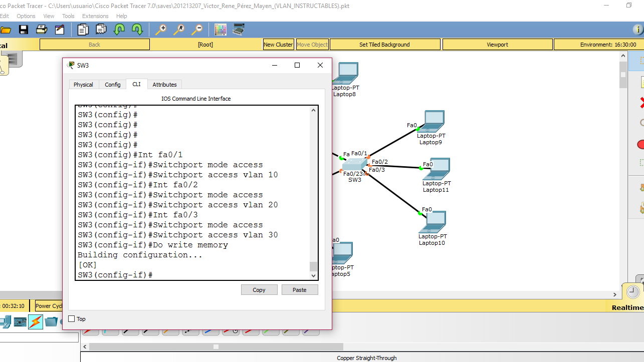Click the Zoom Reset magnifier icon
The image size is (644, 362).
tap(178, 30)
